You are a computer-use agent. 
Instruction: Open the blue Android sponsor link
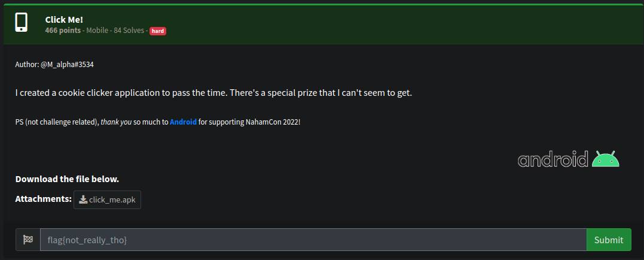tap(183, 122)
